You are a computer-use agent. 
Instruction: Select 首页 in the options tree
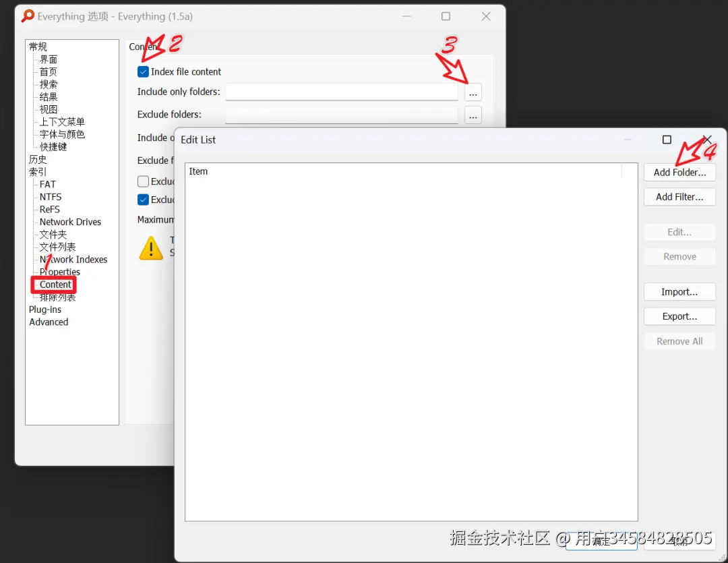tap(49, 72)
